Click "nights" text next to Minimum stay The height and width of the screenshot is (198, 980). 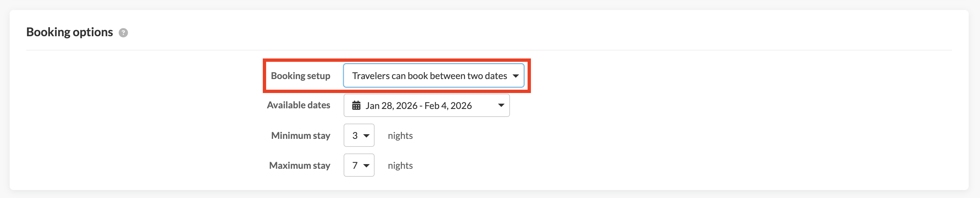point(400,135)
